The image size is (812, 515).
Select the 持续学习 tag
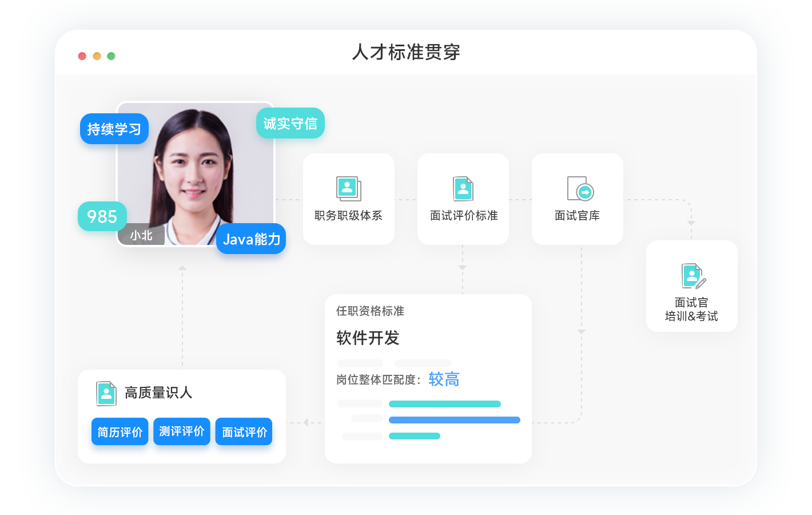tap(114, 129)
